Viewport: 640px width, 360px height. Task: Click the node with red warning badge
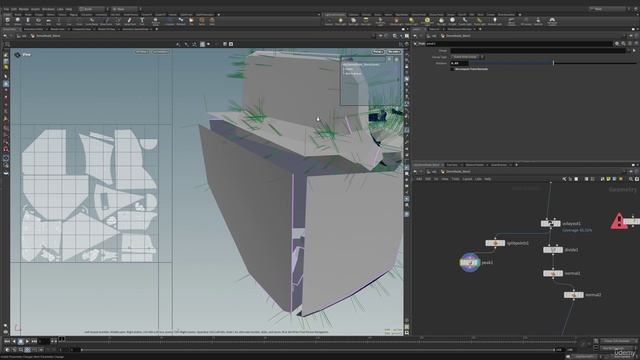point(631,221)
